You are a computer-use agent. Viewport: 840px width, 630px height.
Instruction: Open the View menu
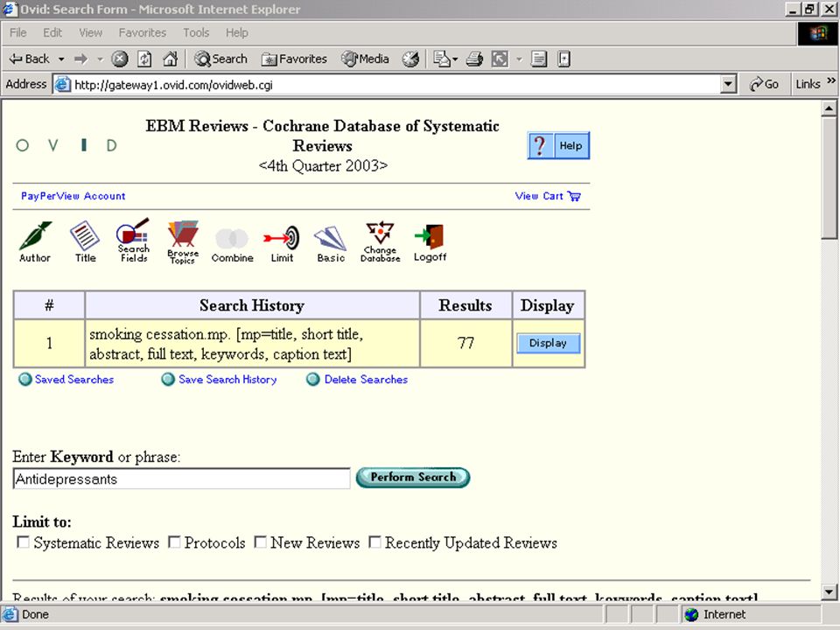coord(90,32)
